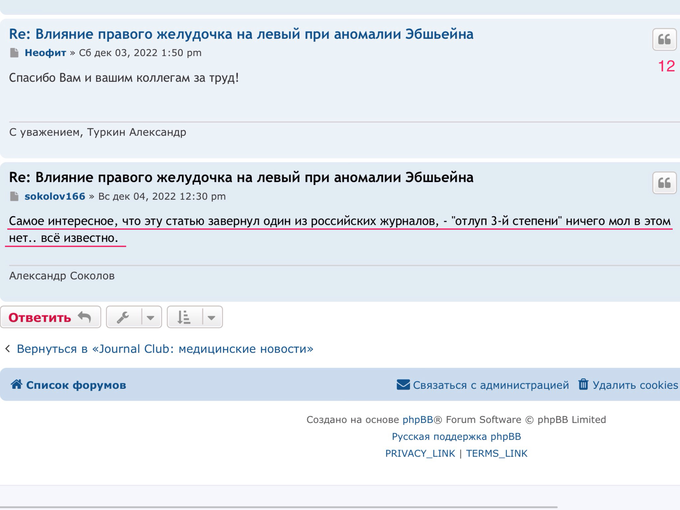Click the trash icon for deleting cookies
The image size is (680, 510).
pyautogui.click(x=583, y=384)
